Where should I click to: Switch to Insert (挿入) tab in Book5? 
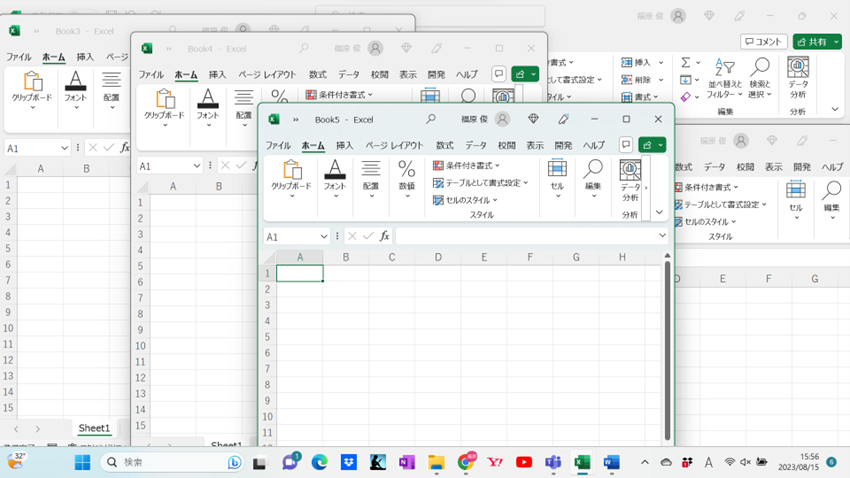(x=344, y=145)
